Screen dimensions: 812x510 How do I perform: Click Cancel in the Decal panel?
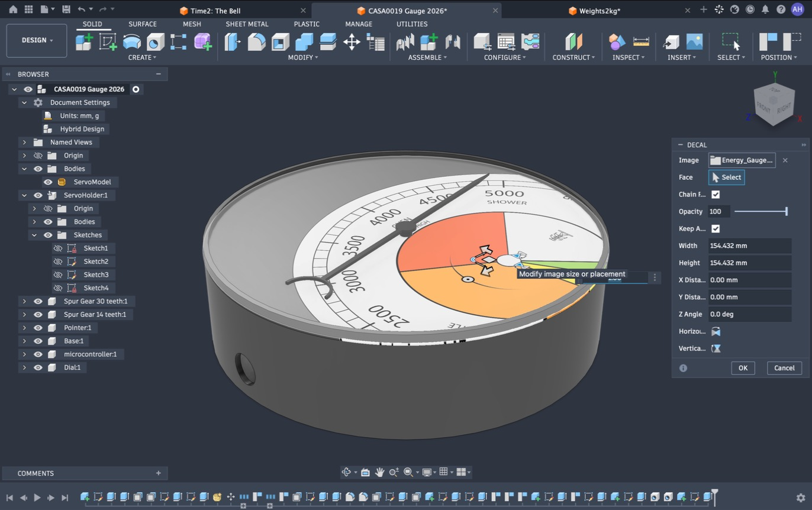click(784, 368)
